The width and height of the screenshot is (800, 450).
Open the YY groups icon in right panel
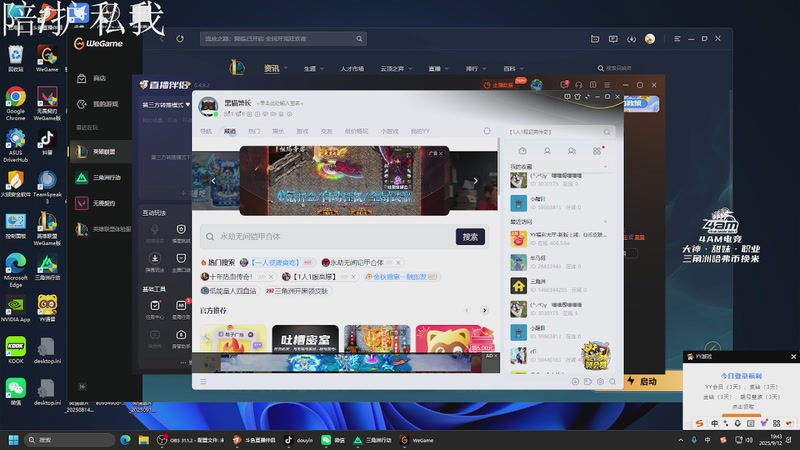pos(571,151)
